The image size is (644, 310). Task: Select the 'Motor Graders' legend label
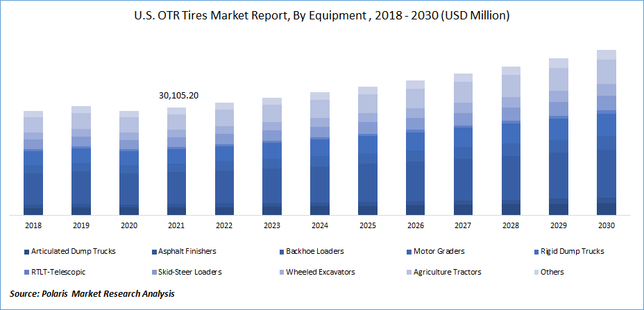(439, 251)
